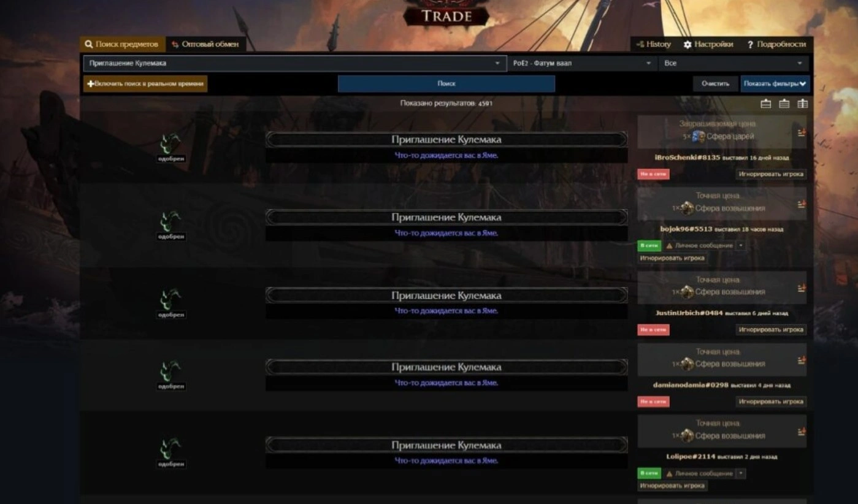Click the Сфера возвышения icon in bojok96's listing

(688, 208)
